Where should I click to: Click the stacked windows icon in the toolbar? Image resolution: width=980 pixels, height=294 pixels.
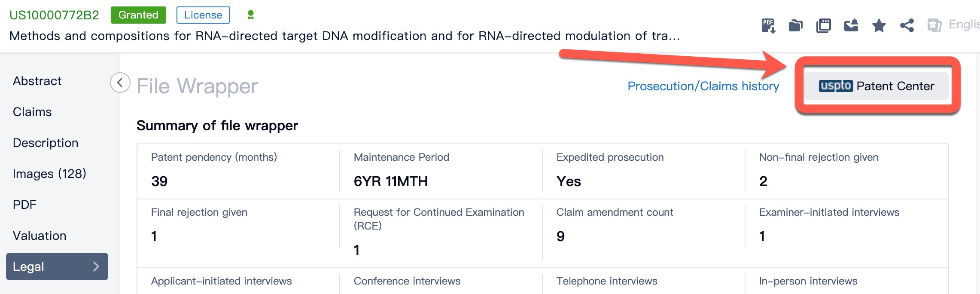pyautogui.click(x=823, y=26)
